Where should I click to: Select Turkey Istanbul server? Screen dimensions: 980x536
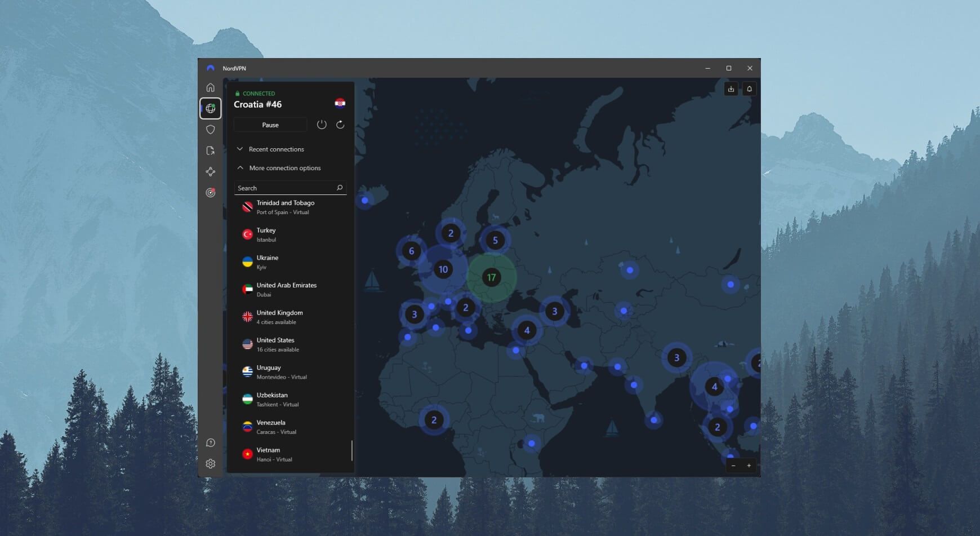click(x=290, y=234)
